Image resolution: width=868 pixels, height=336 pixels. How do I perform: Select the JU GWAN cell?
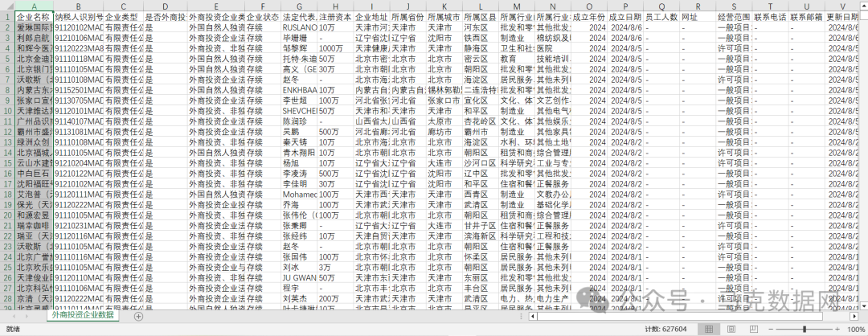tap(300, 277)
